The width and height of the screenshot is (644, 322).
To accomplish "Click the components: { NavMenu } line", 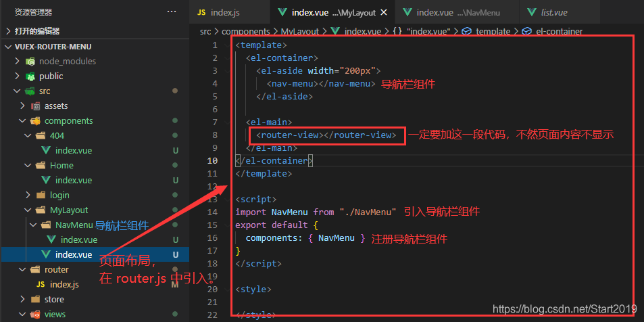I will click(x=305, y=237).
